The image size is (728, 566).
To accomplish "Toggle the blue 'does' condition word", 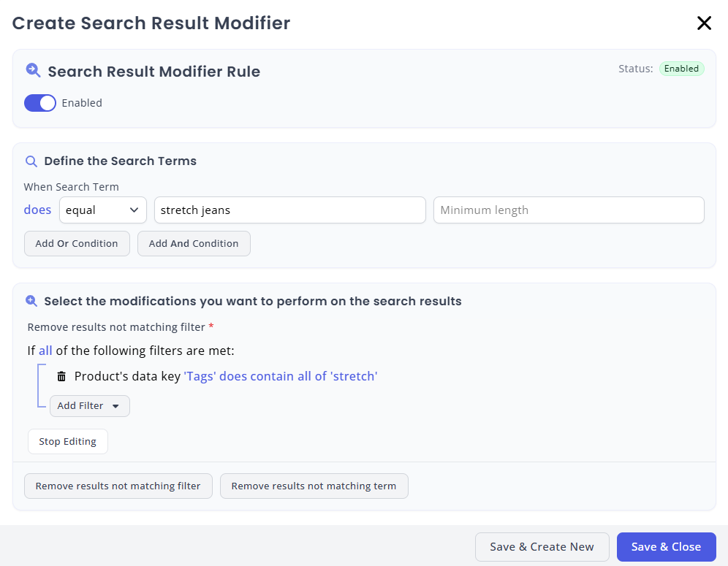I will (37, 210).
